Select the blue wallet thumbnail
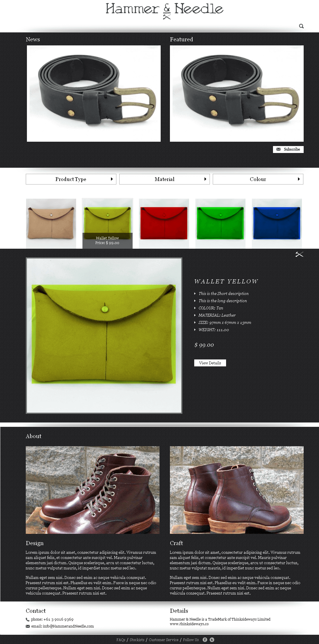 277,223
